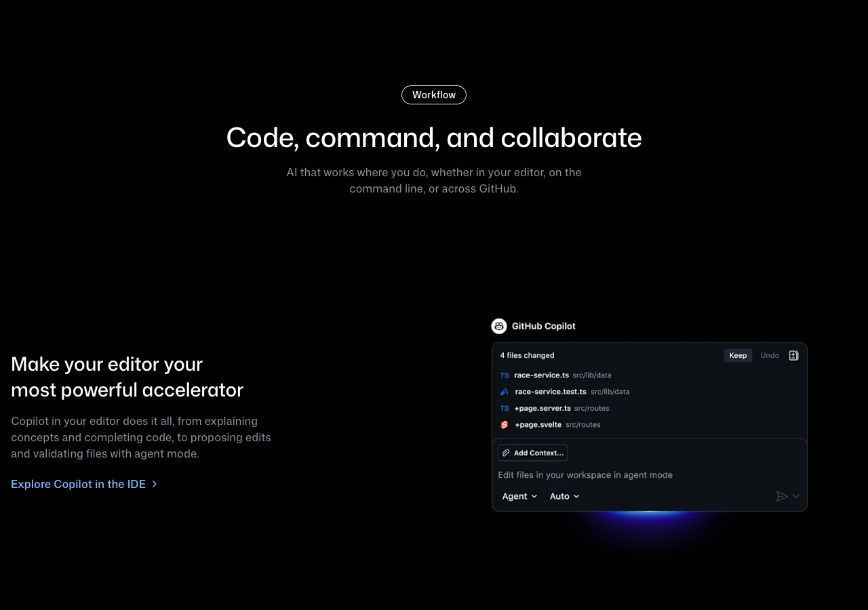Click the TS icon beside race-service.ts
The width and height of the screenshot is (868, 610).
[505, 375]
